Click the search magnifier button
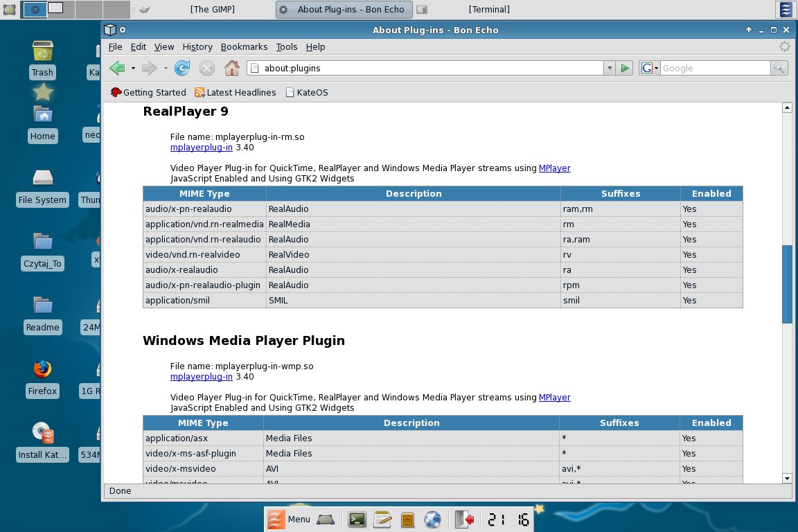The image size is (798, 532). click(779, 68)
